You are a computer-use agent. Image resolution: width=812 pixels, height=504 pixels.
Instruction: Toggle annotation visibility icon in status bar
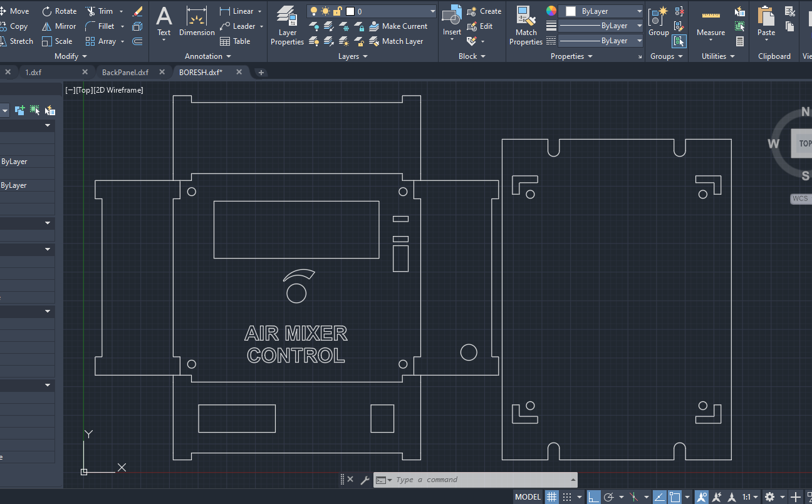(x=702, y=497)
